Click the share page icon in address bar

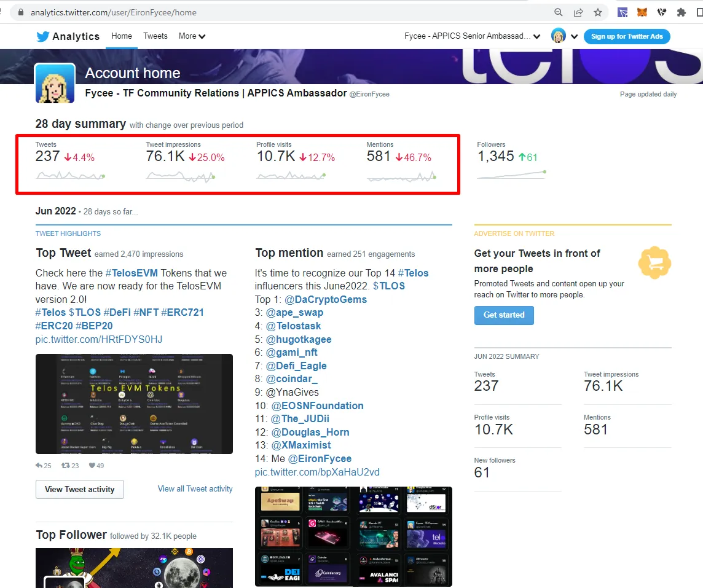tap(578, 12)
